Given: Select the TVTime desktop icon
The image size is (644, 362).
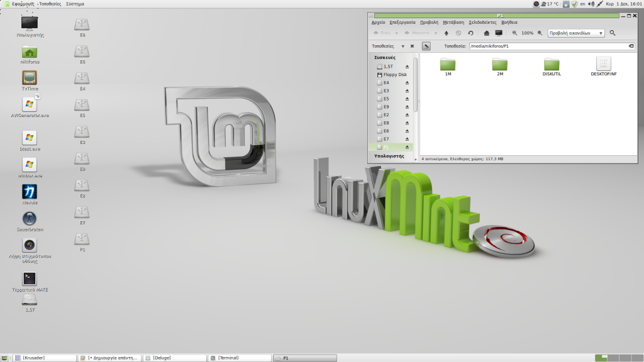Looking at the screenshot, I should 30,81.
